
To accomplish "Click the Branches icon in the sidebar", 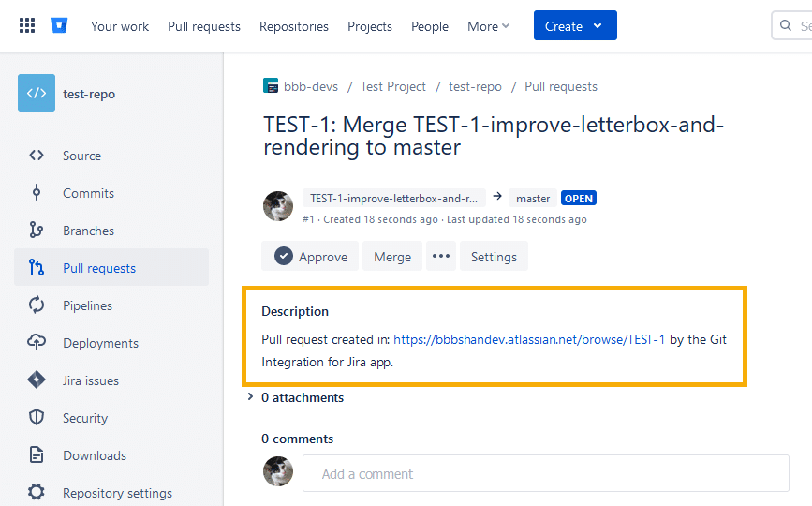I will (x=37, y=230).
